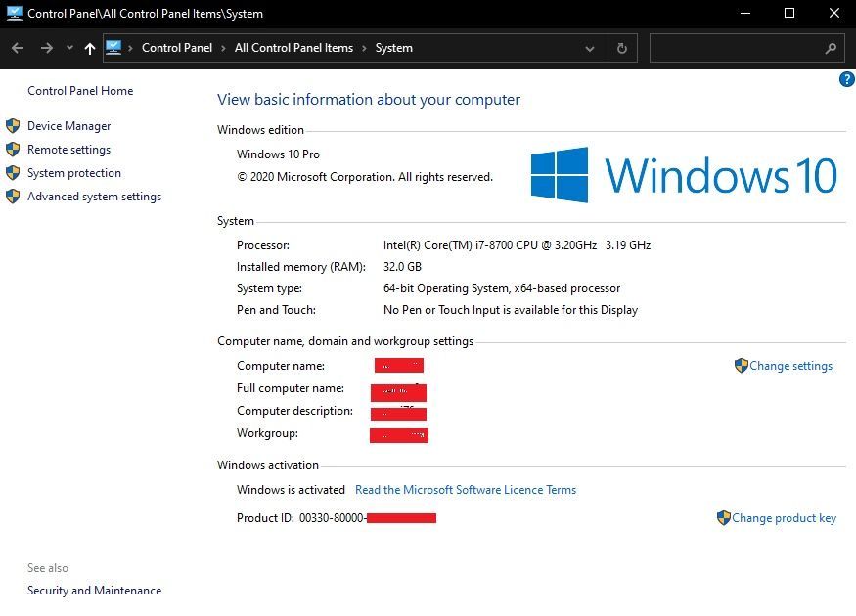Click the shield icon beside System protection
The image size is (856, 616).
(13, 173)
